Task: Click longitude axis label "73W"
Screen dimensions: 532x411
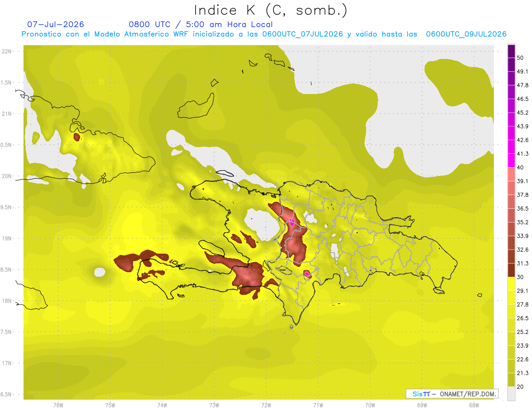Action: (214, 405)
